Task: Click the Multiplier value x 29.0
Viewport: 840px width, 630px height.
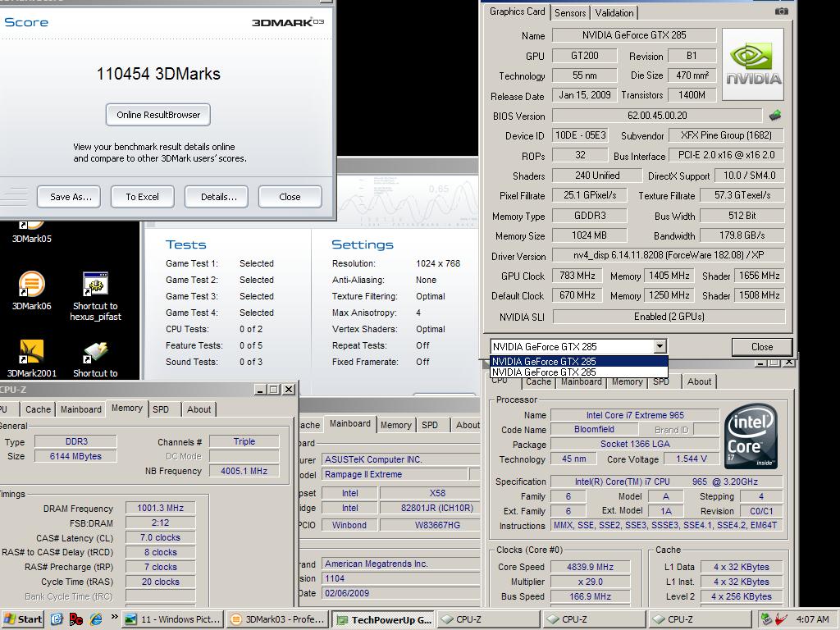Action: point(591,582)
